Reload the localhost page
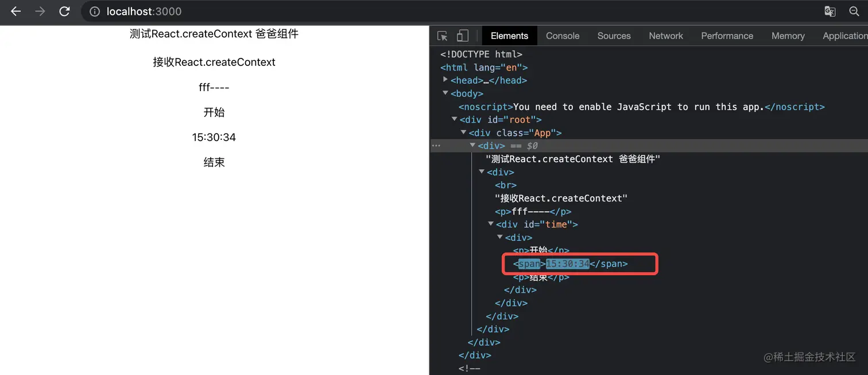The width and height of the screenshot is (868, 375). point(65,11)
